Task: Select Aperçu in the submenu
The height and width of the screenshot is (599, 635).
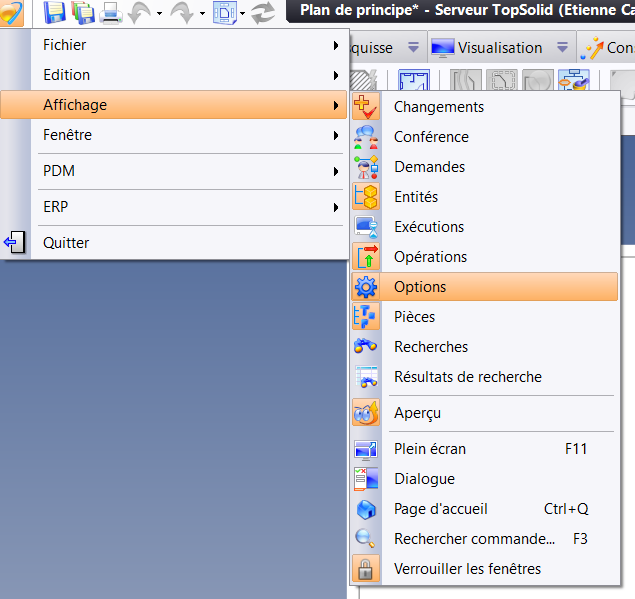Action: tap(485, 413)
